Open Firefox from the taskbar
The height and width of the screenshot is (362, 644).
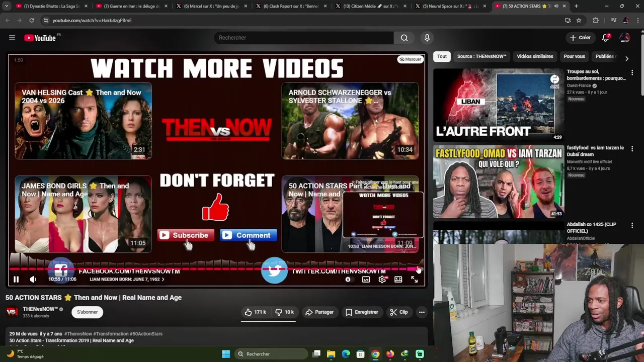click(x=390, y=354)
